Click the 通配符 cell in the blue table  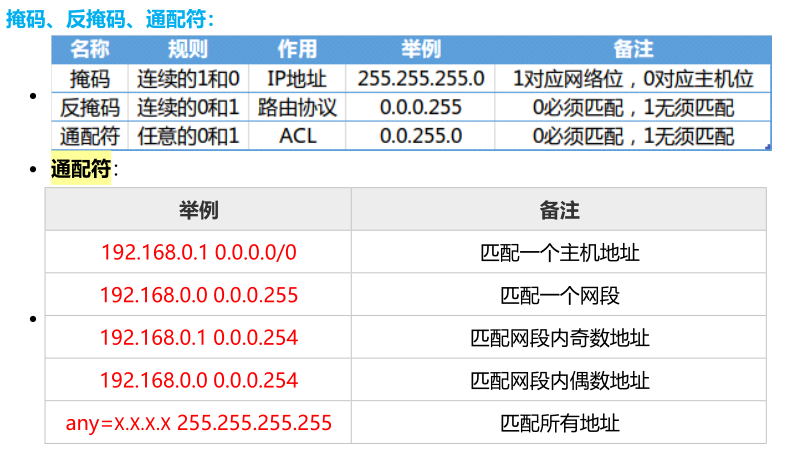90,136
